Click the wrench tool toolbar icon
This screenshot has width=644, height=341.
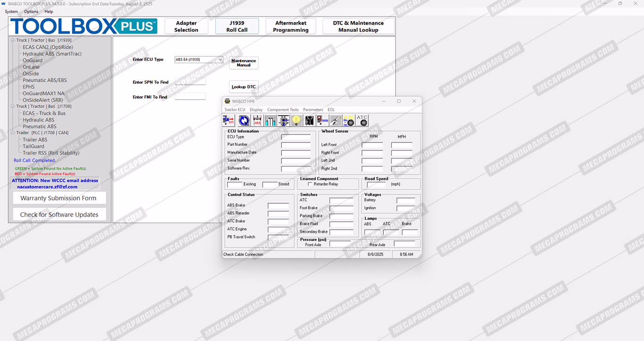[x=336, y=120]
